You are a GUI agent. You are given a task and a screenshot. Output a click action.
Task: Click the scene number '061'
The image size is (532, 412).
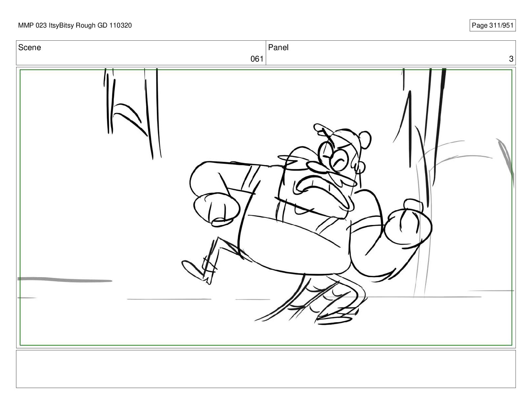point(257,59)
